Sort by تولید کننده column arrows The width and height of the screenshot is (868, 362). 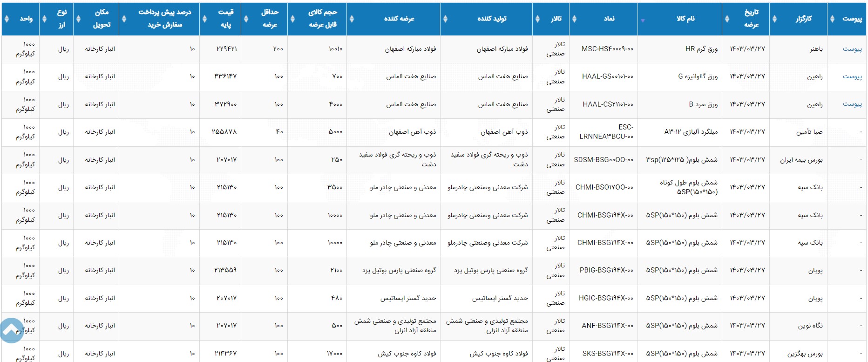coord(445,19)
